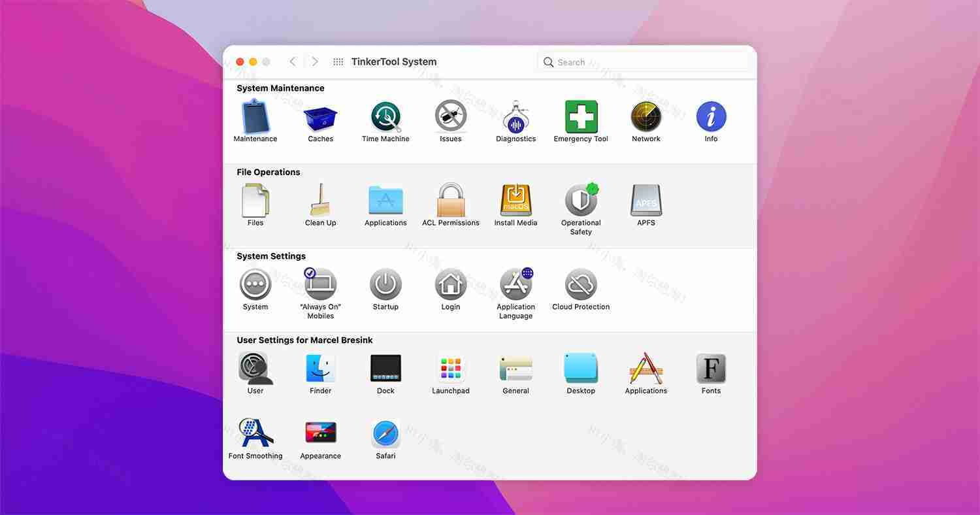Show all panes via grid button
The image size is (980, 515).
[338, 61]
